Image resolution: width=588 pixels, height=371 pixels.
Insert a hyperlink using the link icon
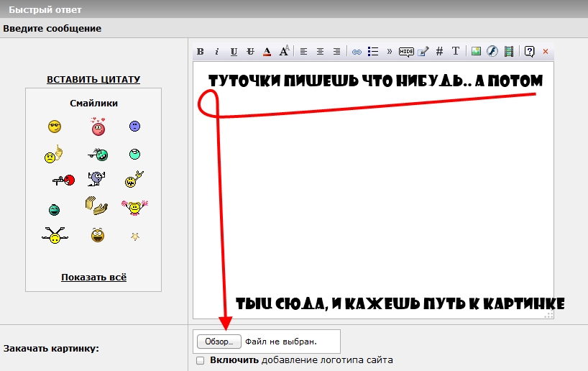[357, 52]
